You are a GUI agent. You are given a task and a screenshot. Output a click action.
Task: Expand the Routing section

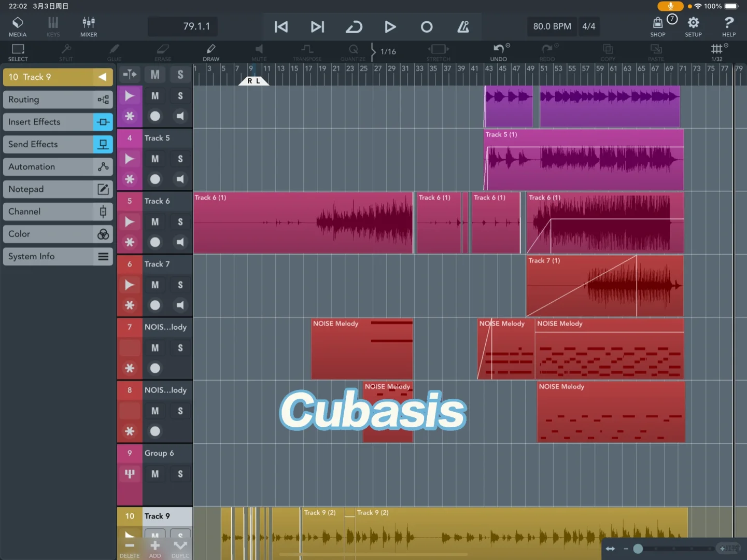58,100
